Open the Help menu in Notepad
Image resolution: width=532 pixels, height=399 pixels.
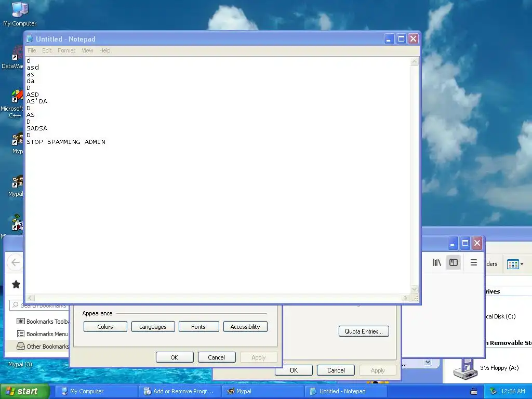(x=105, y=50)
